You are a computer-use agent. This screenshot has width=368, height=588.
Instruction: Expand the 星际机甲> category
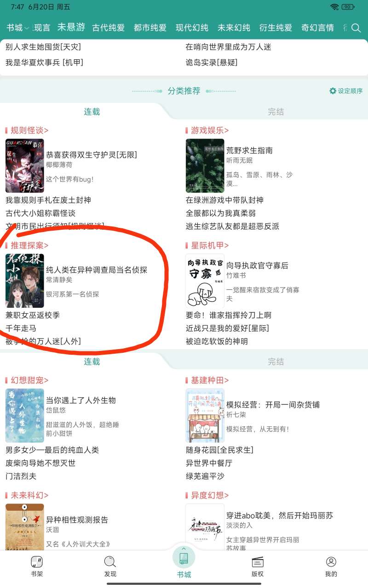click(x=207, y=245)
